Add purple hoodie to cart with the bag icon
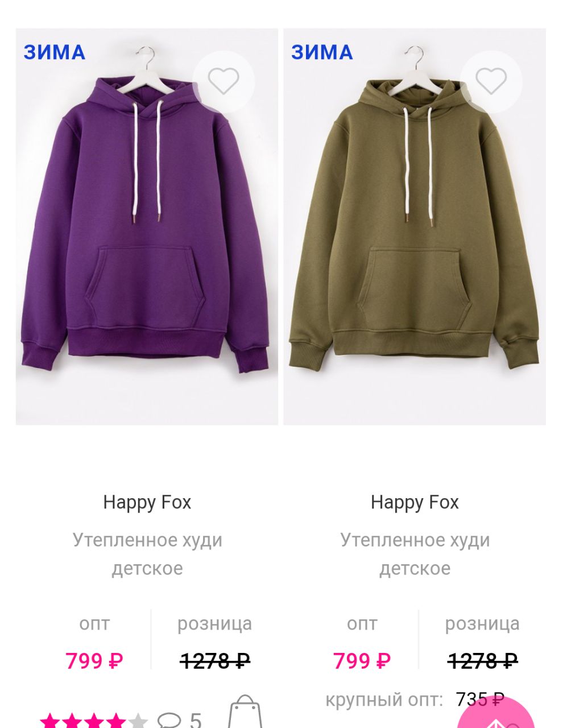This screenshot has width=567, height=728. [245, 712]
